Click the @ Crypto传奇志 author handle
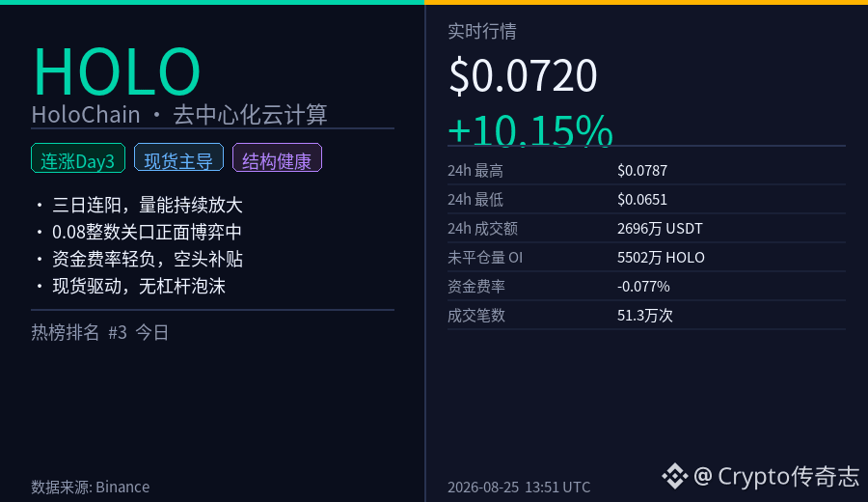The image size is (868, 502). (x=776, y=477)
